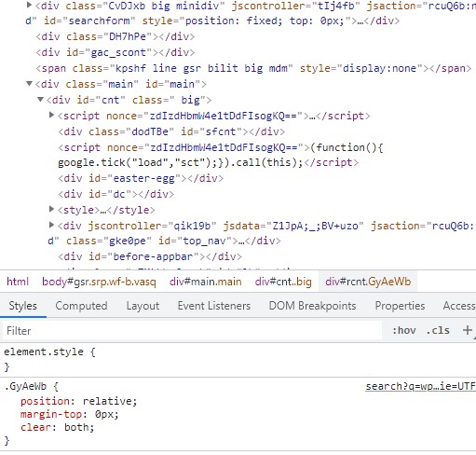Select the span class="kpshf line gsr" row
Screen dimensions: 476x455
tap(253, 68)
